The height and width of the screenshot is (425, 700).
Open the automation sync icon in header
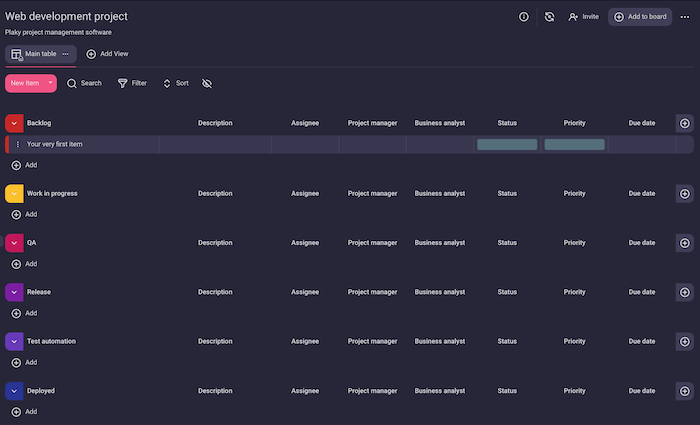pyautogui.click(x=549, y=17)
